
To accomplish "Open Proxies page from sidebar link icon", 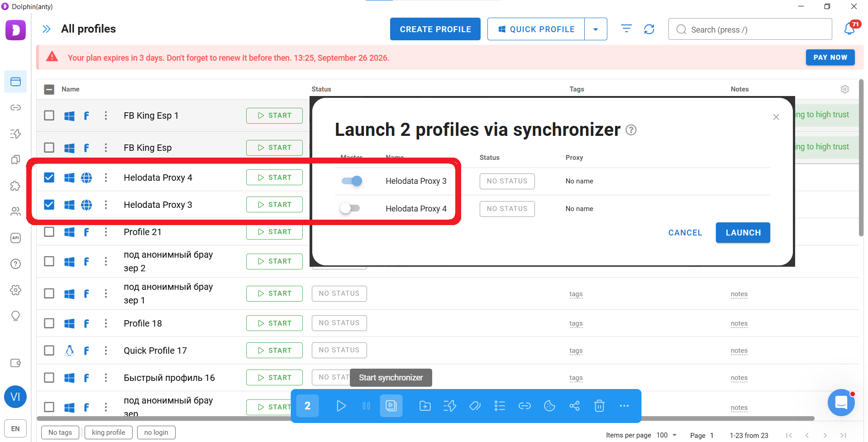I will [15, 107].
